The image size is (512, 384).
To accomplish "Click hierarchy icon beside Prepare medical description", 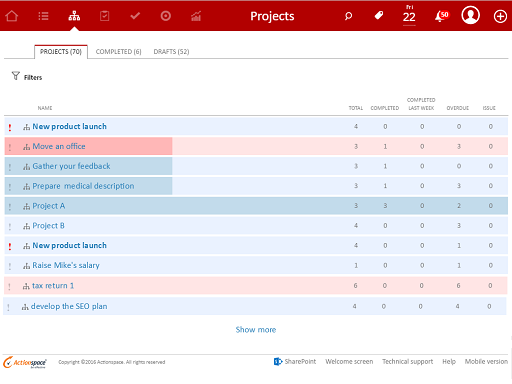I will (x=27, y=187).
